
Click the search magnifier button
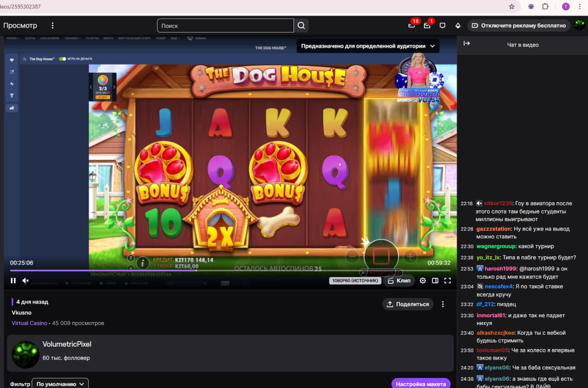(301, 26)
